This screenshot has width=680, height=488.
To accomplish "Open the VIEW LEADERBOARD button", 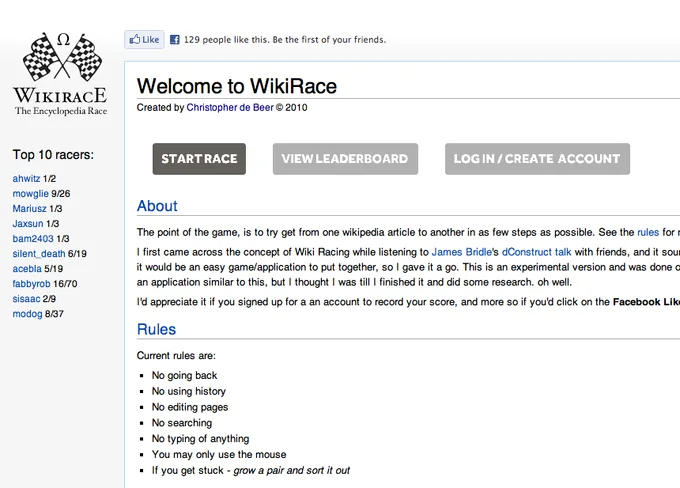I will coord(345,159).
